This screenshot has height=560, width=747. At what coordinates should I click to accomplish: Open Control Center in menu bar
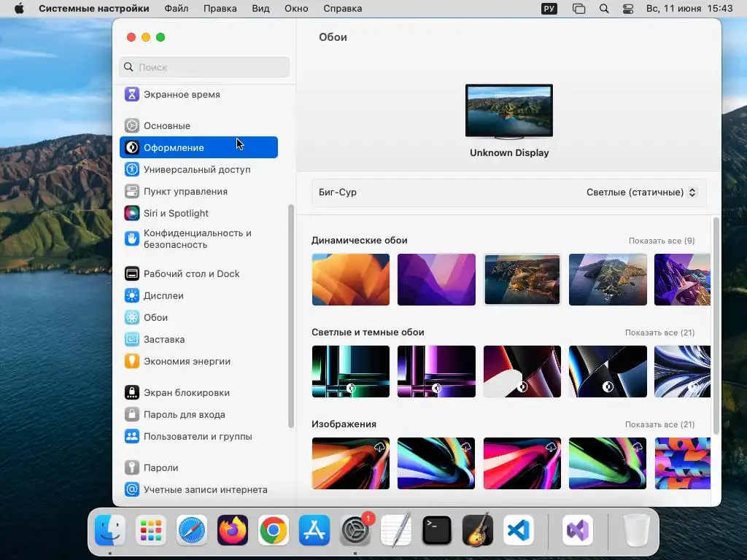(x=628, y=9)
